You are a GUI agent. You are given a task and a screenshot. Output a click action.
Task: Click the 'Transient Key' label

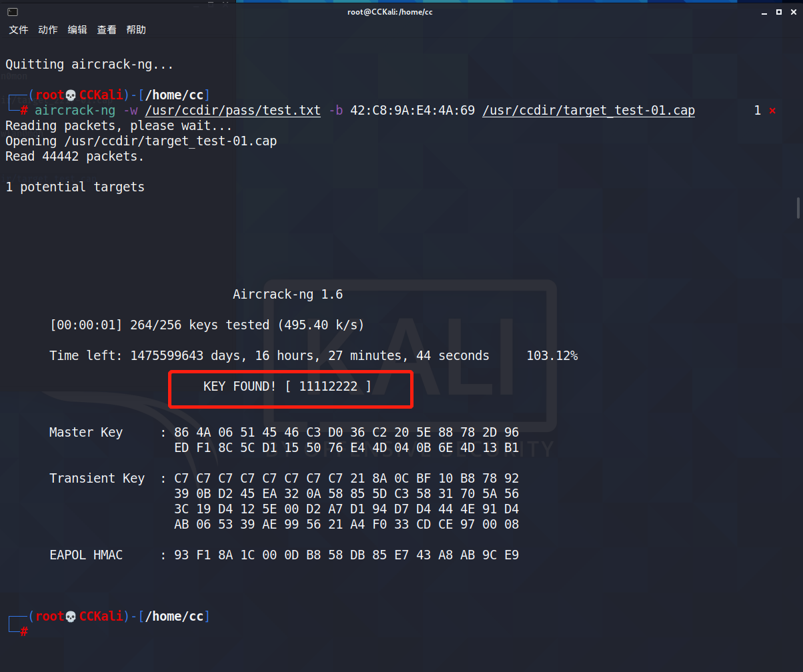97,479
